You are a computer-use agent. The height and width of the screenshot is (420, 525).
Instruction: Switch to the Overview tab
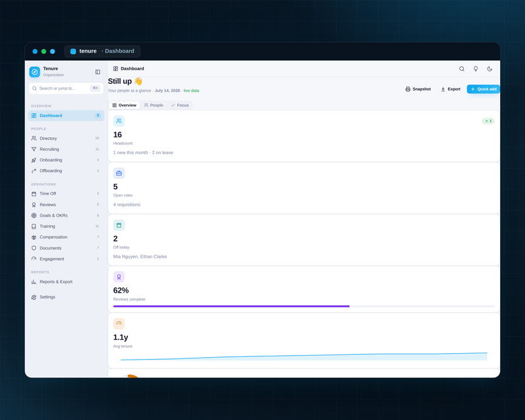coord(125,105)
